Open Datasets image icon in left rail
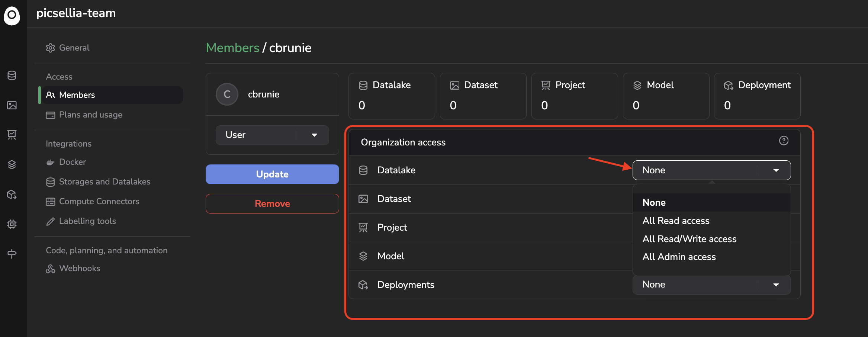 point(12,105)
